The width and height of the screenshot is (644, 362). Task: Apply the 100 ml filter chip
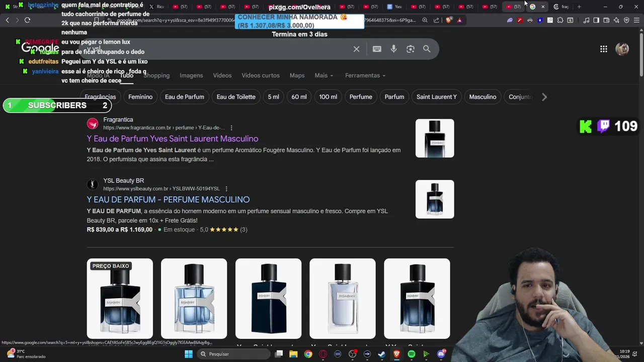(x=328, y=97)
